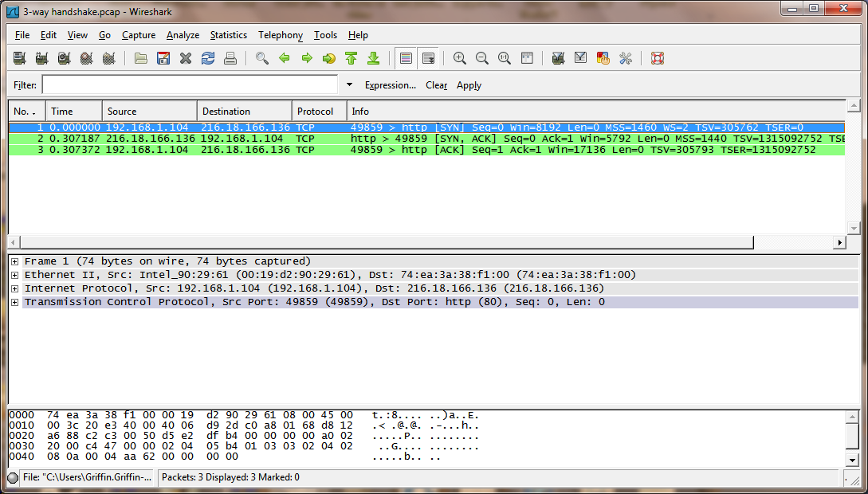This screenshot has width=868, height=494.
Task: Print packets printer icon
Action: 230,58
